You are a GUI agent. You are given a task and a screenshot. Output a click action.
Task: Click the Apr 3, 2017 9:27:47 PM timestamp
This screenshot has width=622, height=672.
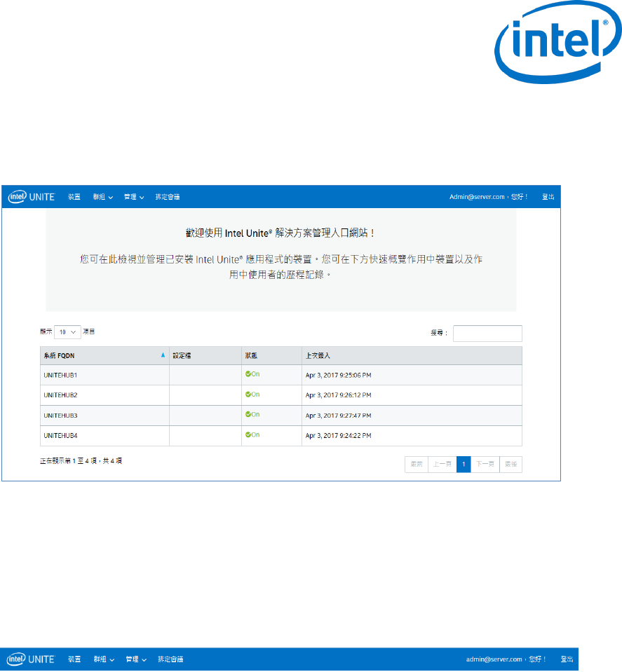[339, 416]
